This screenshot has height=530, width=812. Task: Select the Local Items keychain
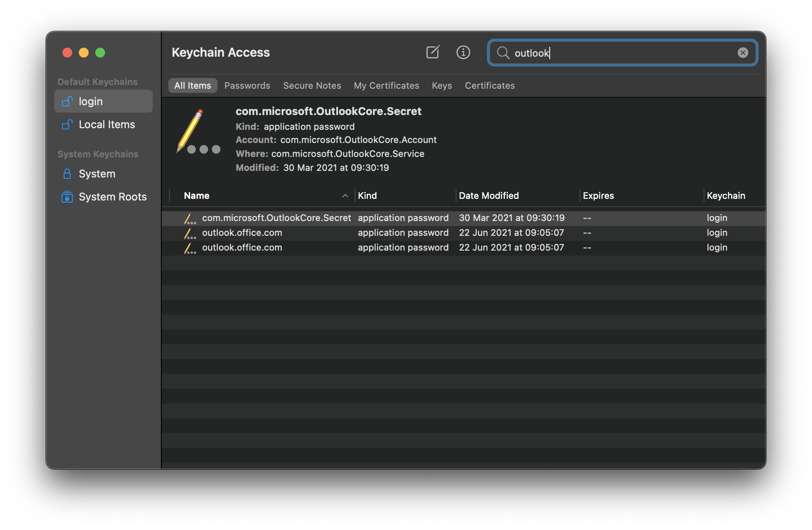click(103, 124)
